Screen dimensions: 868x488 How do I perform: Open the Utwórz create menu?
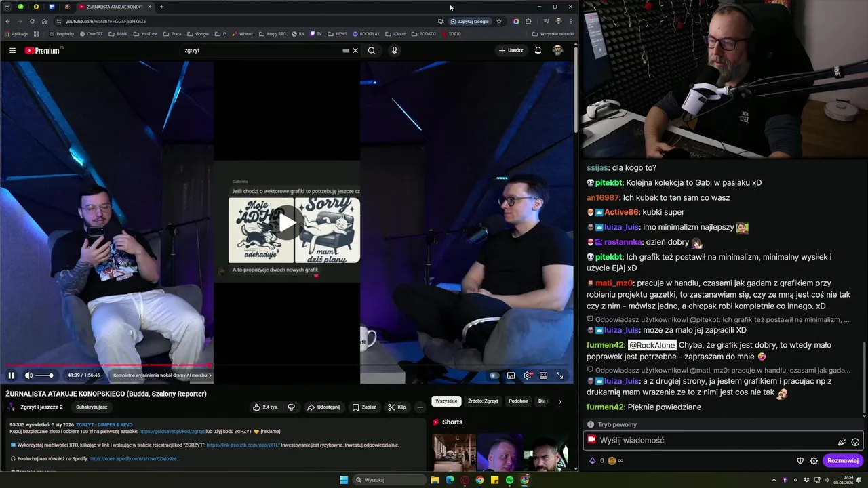(511, 50)
